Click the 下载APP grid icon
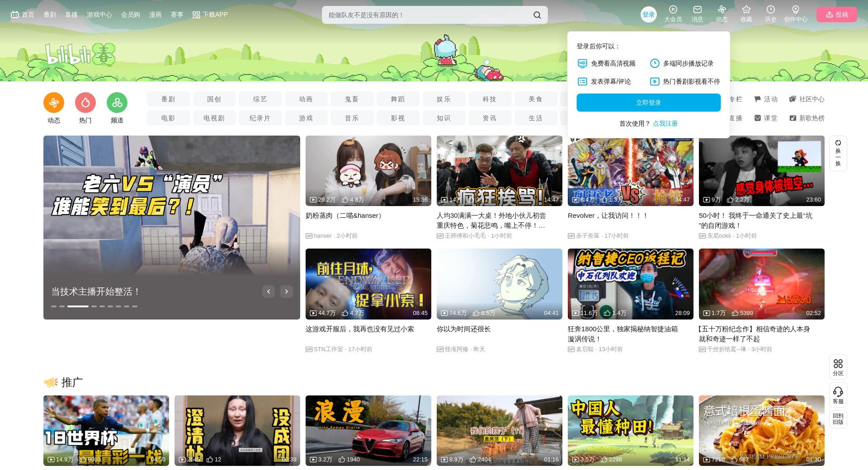This screenshot has width=868, height=470. 196,15
